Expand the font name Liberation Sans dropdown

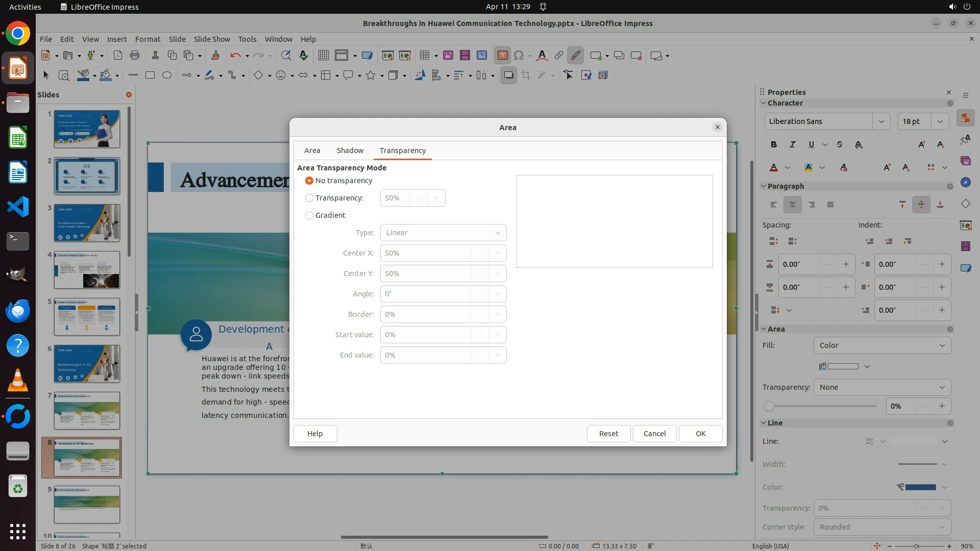[881, 121]
